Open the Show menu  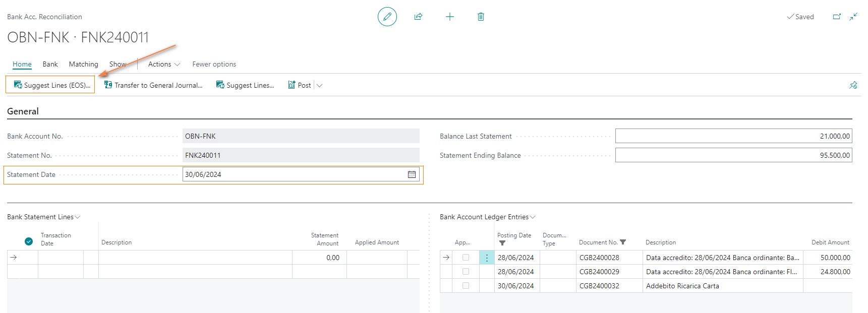(118, 64)
